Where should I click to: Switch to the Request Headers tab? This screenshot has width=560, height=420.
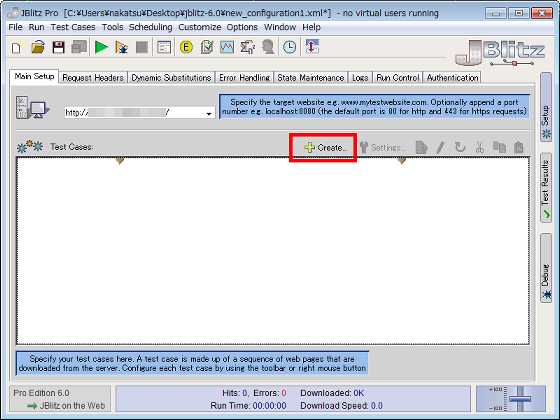93,78
